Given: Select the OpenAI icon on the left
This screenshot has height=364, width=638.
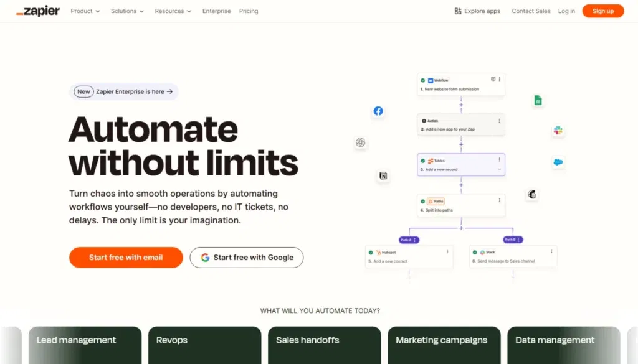Looking at the screenshot, I should click(361, 142).
